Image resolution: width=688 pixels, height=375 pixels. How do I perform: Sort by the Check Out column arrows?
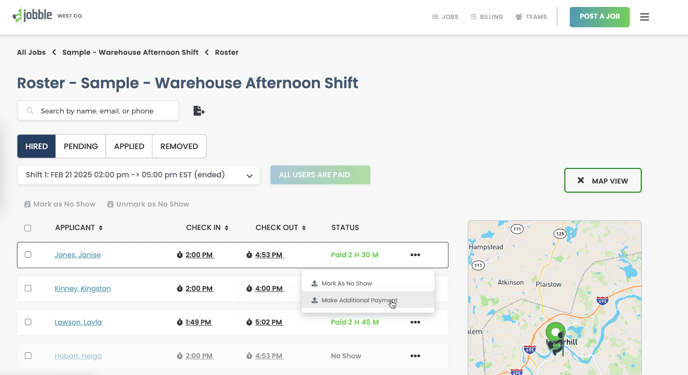tap(304, 228)
